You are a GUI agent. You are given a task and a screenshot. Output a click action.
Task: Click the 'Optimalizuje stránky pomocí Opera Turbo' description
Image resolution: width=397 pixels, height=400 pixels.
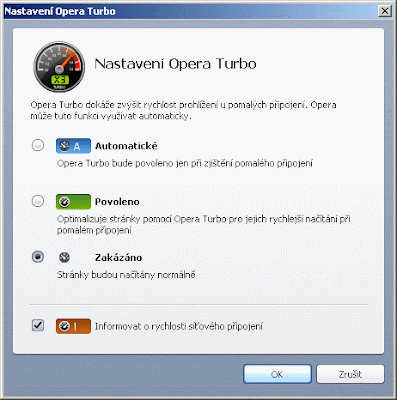[203, 225]
